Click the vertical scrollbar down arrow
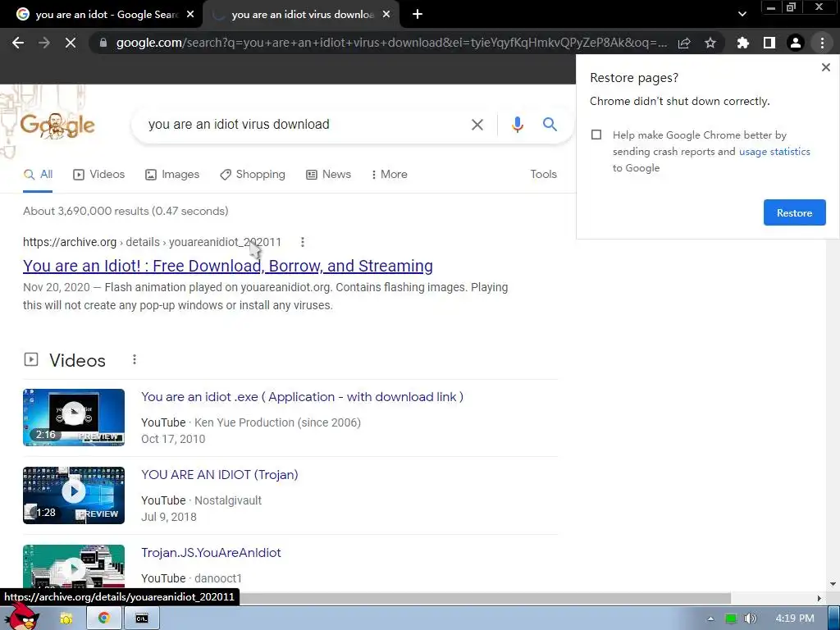This screenshot has height=630, width=840. click(833, 584)
